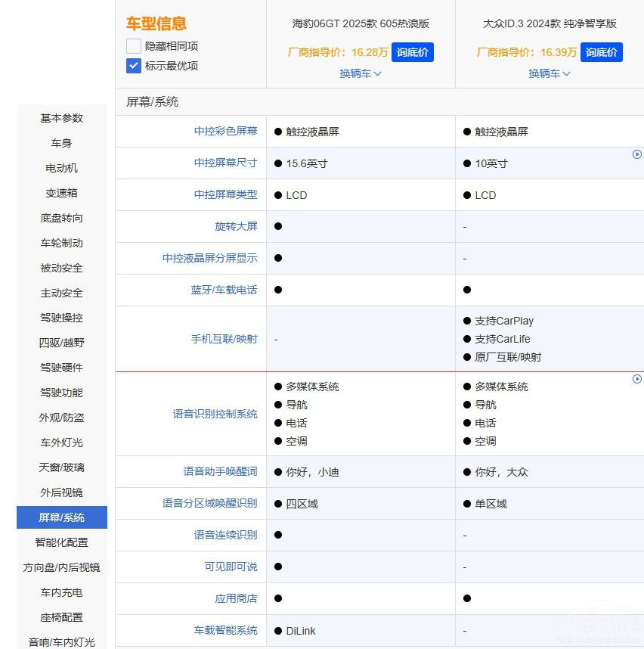The width and height of the screenshot is (644, 649).
Task: Click 询底价 button for 海豹06GT
Action: click(x=413, y=52)
